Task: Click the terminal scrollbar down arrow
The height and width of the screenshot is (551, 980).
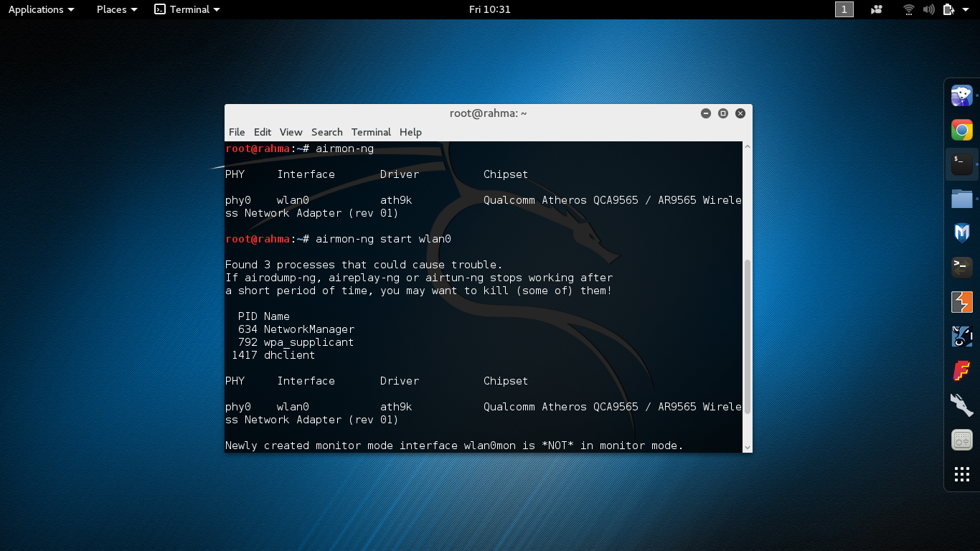Action: click(x=747, y=447)
